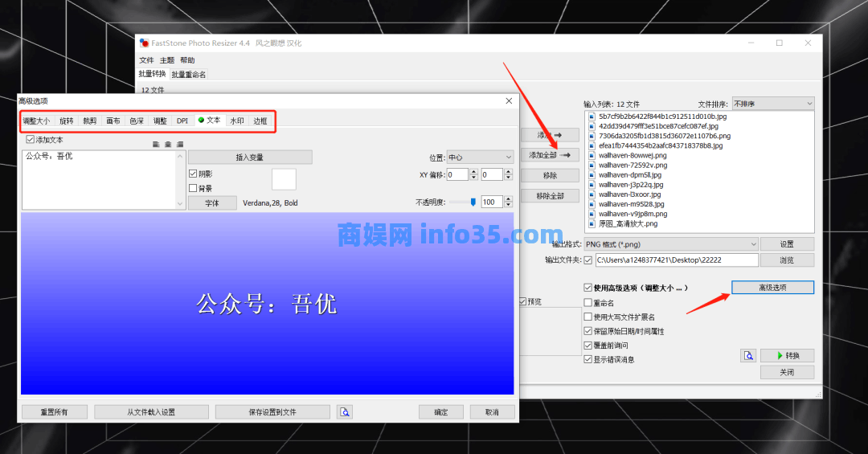This screenshot has height=454, width=868.
Task: Click the 插入变量 insert variable button
Action: [249, 157]
